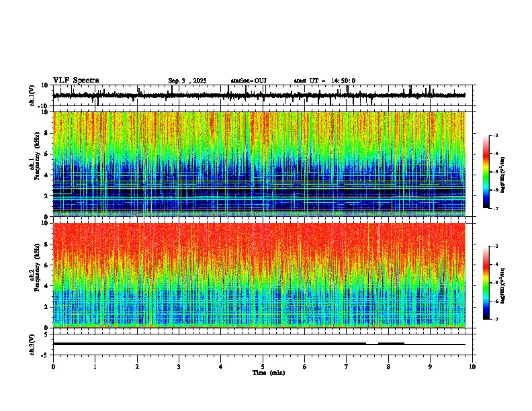Click the time axis tick label "10"
Viewport: 532px width, 411px height.
(x=472, y=367)
